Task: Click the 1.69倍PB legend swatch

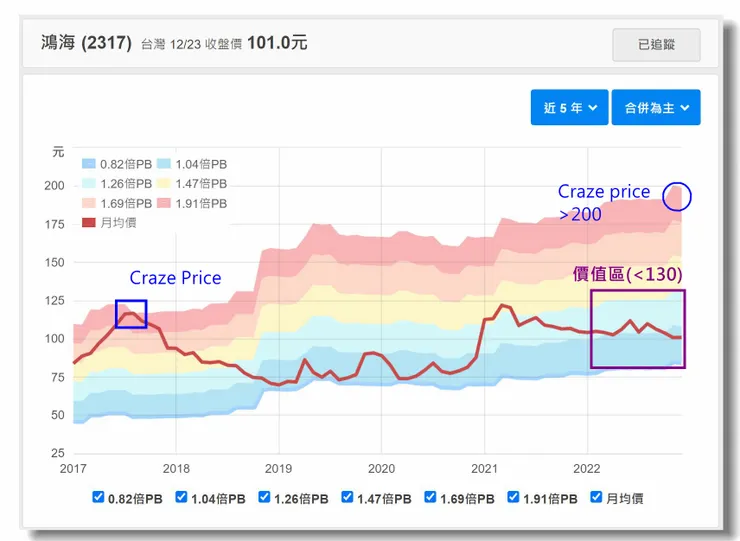Action: tap(89, 203)
